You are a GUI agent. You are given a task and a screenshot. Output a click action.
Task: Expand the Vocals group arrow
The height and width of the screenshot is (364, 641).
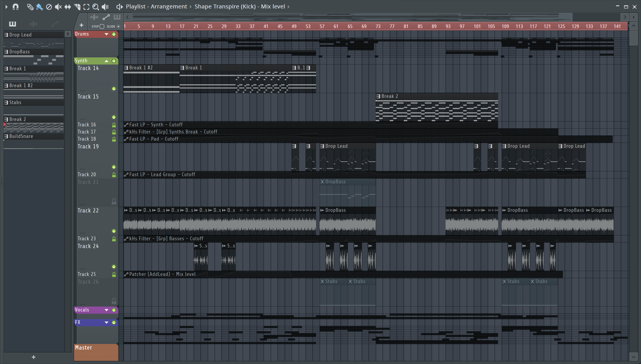[107, 310]
